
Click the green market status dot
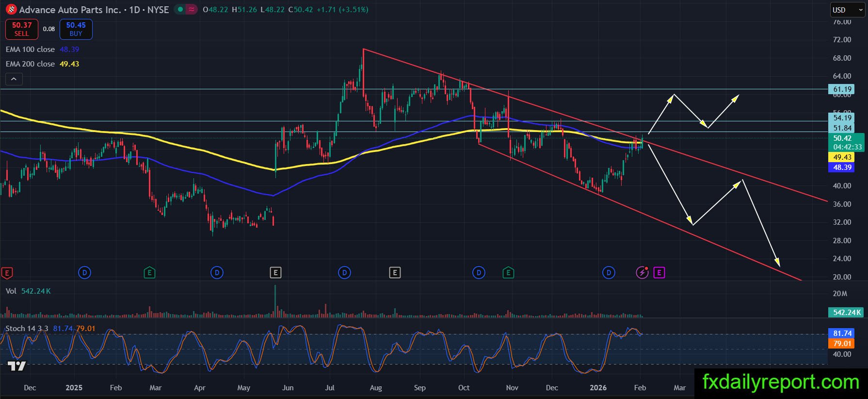point(180,9)
